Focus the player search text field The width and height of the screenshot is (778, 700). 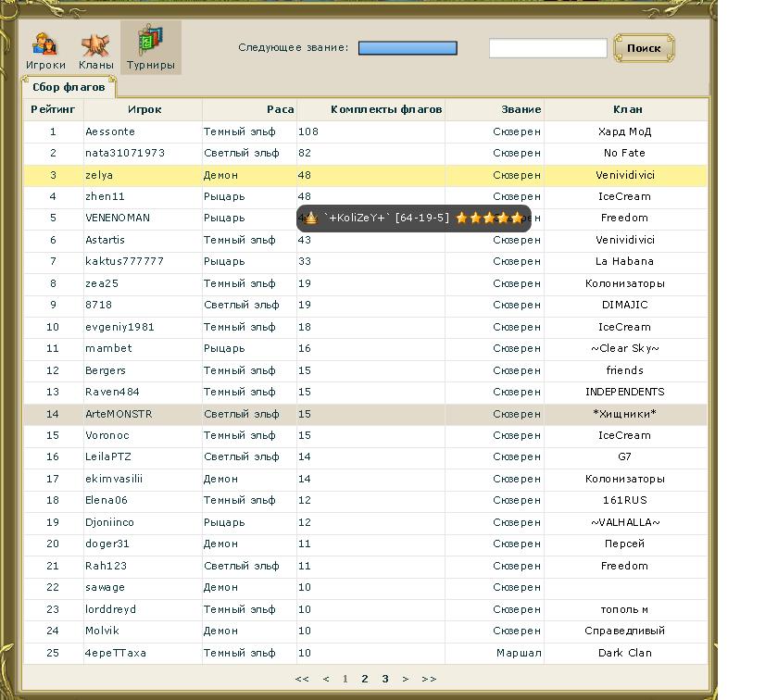pyautogui.click(x=547, y=48)
